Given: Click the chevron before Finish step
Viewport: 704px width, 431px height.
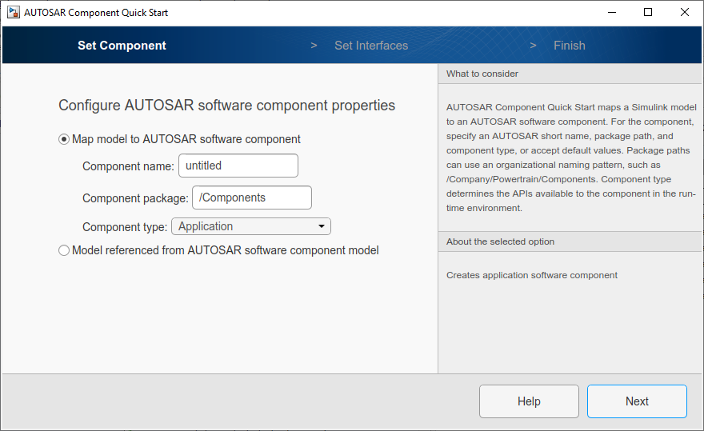Looking at the screenshot, I should (534, 46).
